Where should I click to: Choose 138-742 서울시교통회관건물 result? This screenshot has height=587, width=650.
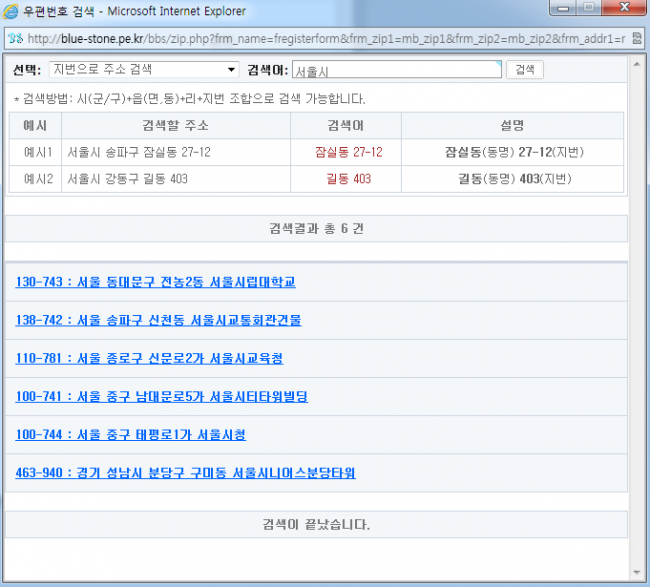pyautogui.click(x=158, y=321)
